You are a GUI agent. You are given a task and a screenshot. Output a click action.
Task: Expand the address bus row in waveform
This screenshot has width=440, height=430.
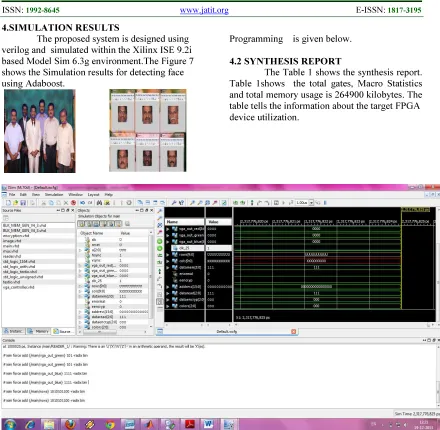click(168, 287)
